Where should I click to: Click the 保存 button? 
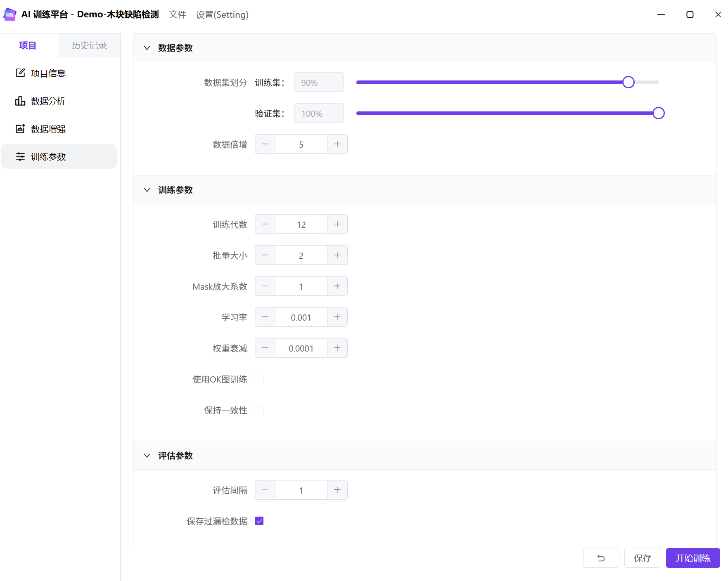coord(642,558)
